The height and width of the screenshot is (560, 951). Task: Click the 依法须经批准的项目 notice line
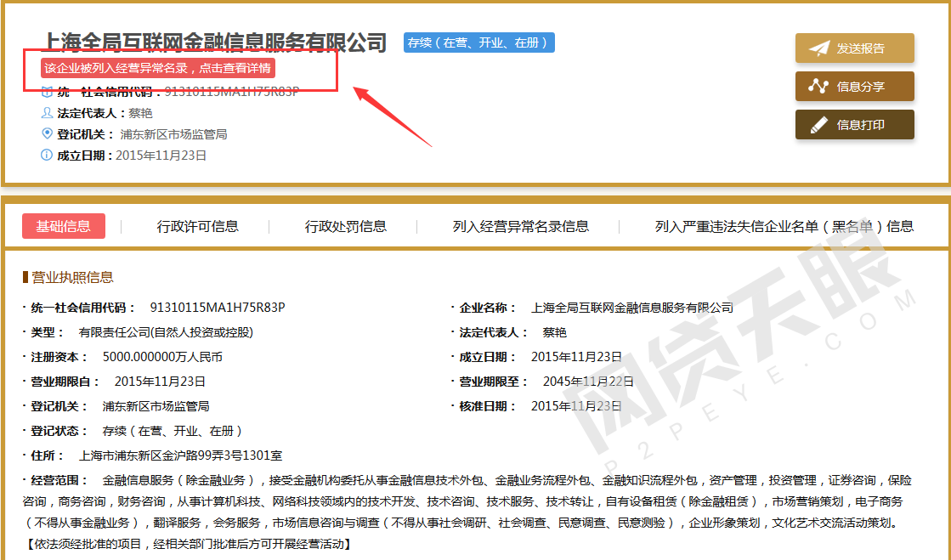click(188, 544)
